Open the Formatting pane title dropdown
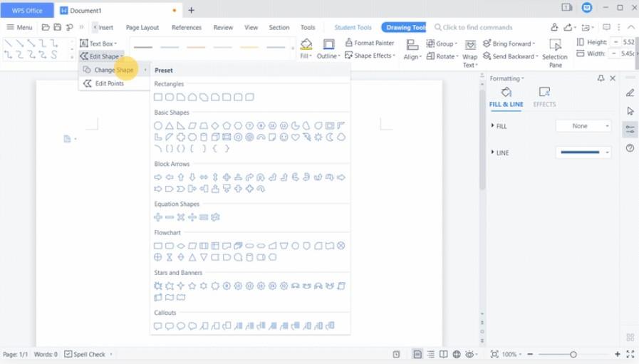The width and height of the screenshot is (639, 364). pos(507,78)
